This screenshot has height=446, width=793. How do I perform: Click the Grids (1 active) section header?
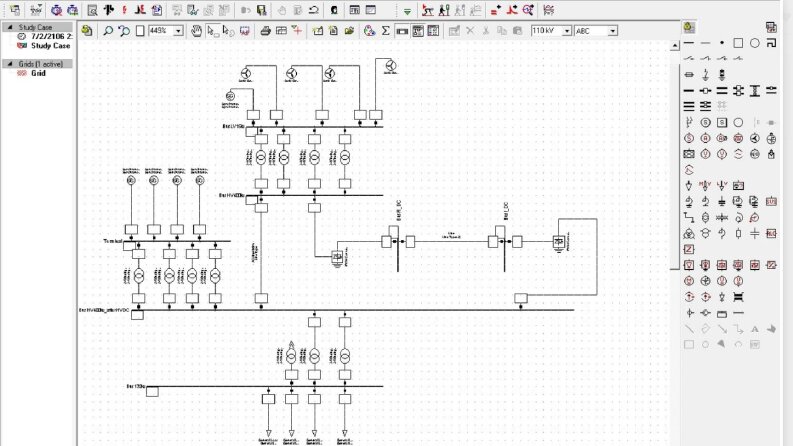37,64
